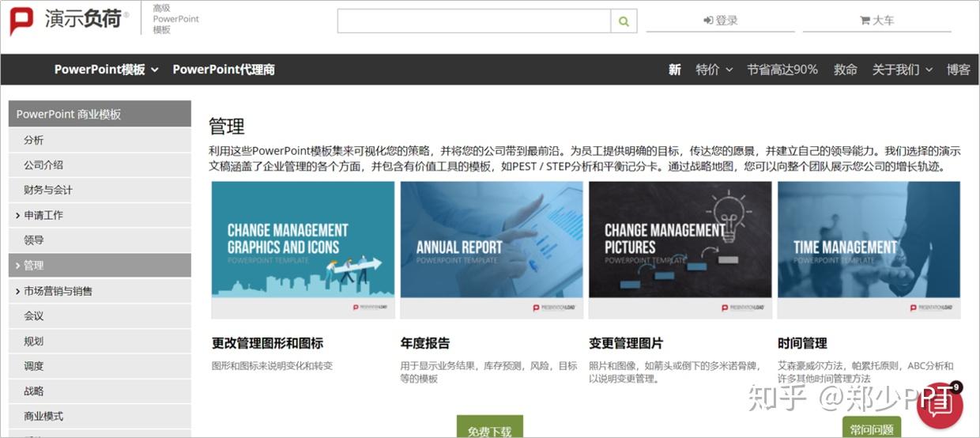Open the 救命 help menu item
The width and height of the screenshot is (980, 438).
tap(846, 70)
